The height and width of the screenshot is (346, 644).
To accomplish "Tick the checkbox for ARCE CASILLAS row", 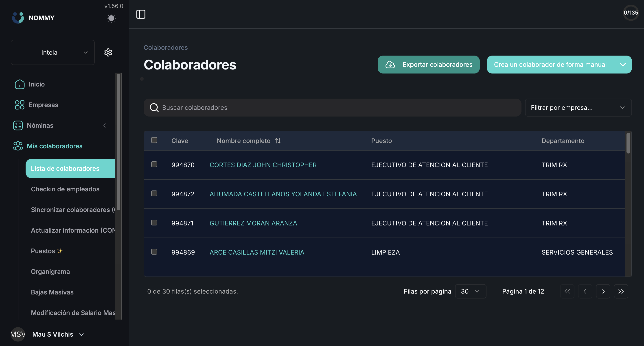I will coord(154,252).
